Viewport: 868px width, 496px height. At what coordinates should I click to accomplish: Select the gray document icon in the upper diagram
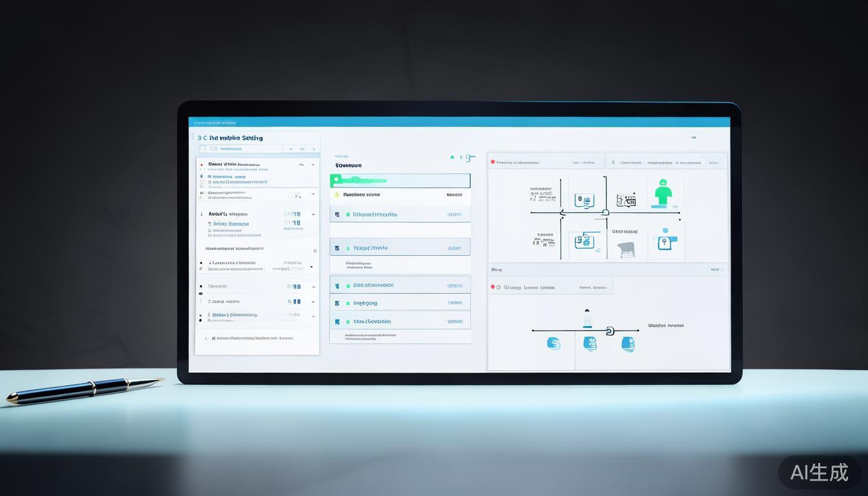626,250
